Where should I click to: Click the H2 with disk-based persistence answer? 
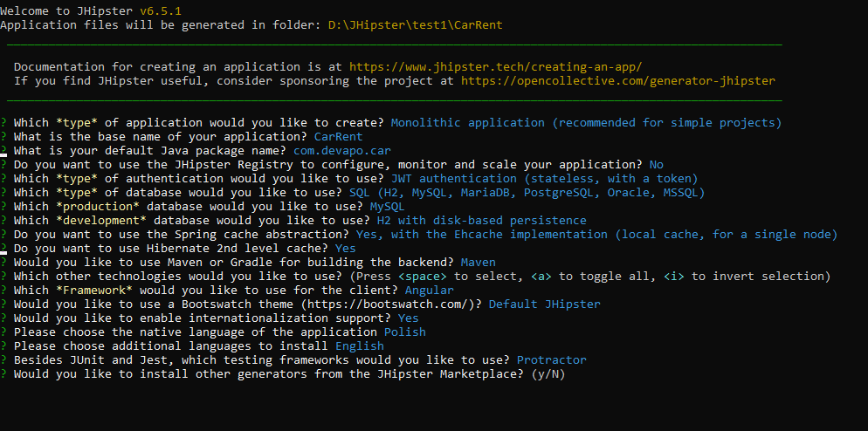481,221
